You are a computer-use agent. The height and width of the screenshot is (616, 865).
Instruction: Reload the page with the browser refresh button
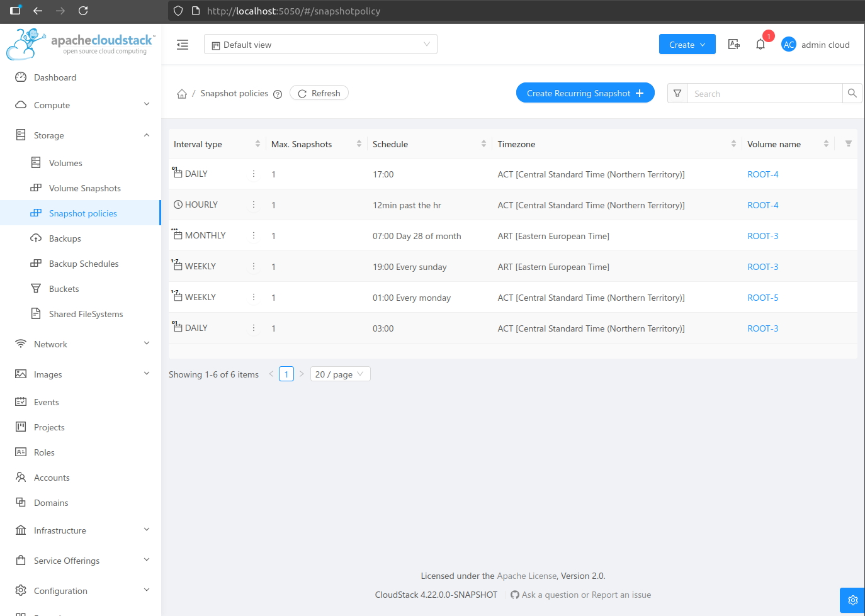coord(83,11)
